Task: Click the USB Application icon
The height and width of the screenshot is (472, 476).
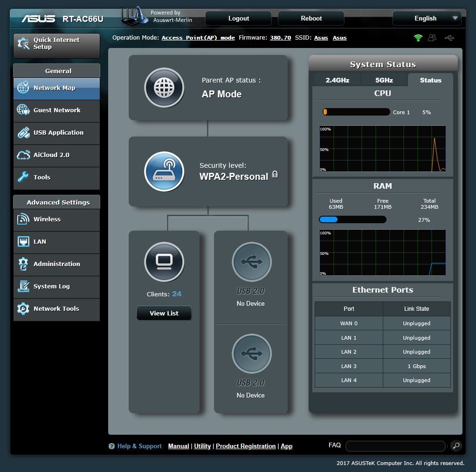Action: coord(23,132)
